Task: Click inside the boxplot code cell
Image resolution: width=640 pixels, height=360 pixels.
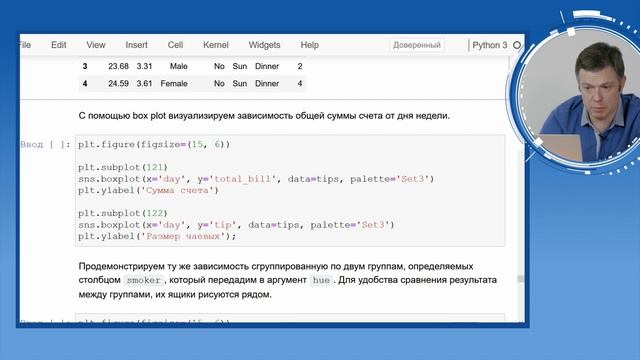Action: click(290, 190)
